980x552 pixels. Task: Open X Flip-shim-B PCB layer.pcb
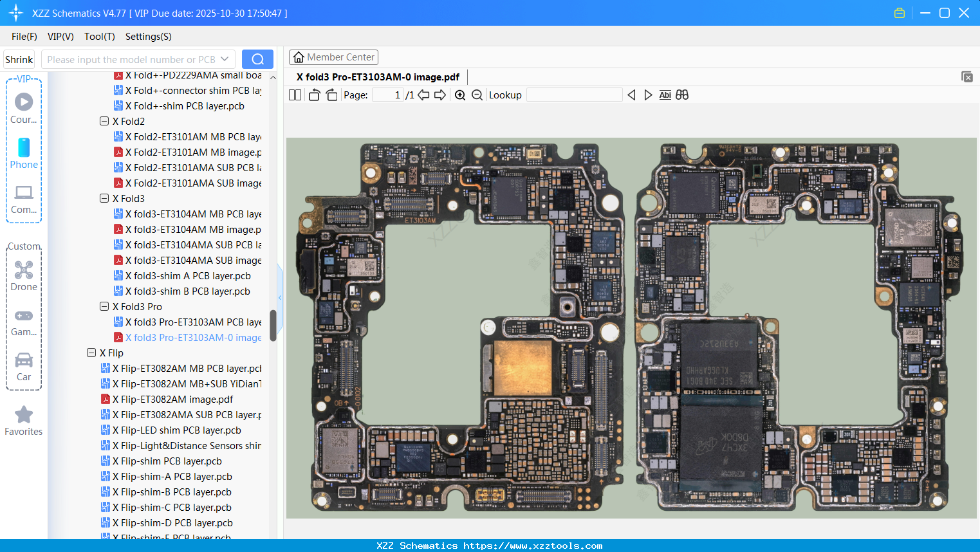(x=167, y=492)
